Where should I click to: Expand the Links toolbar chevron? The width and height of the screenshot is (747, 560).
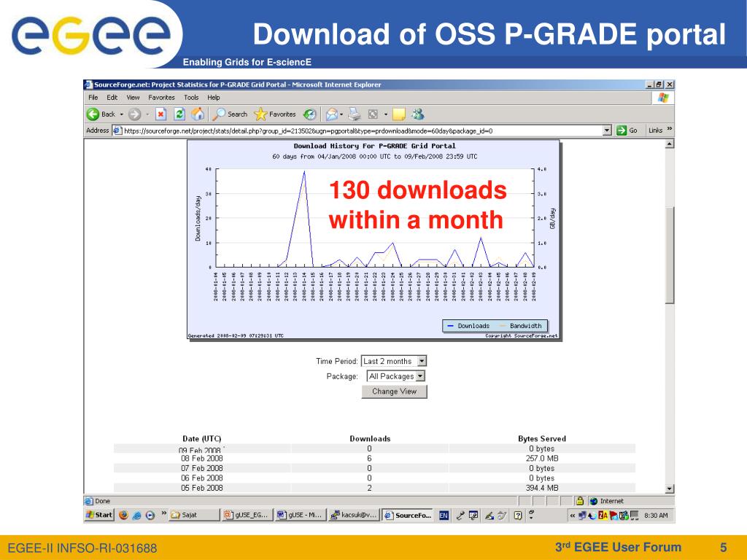pyautogui.click(x=670, y=129)
